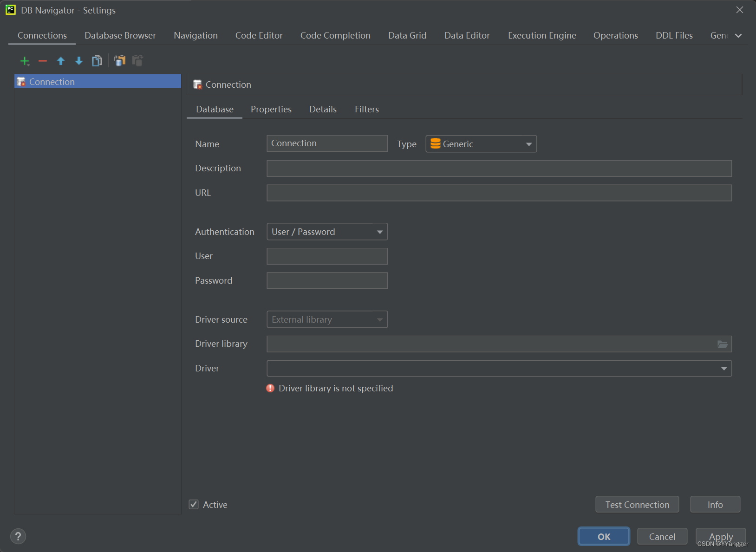
Task: Open the Code Completion tab
Action: pyautogui.click(x=335, y=36)
